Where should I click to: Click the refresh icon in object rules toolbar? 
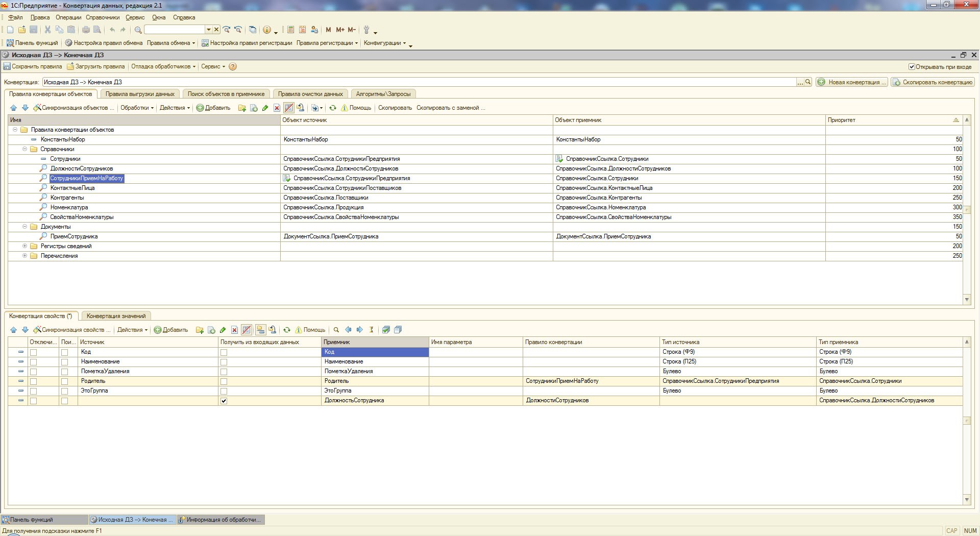click(333, 108)
